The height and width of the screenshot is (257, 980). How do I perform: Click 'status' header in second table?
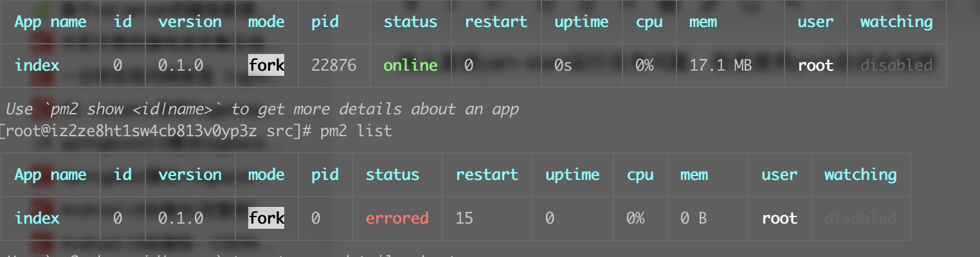point(392,175)
